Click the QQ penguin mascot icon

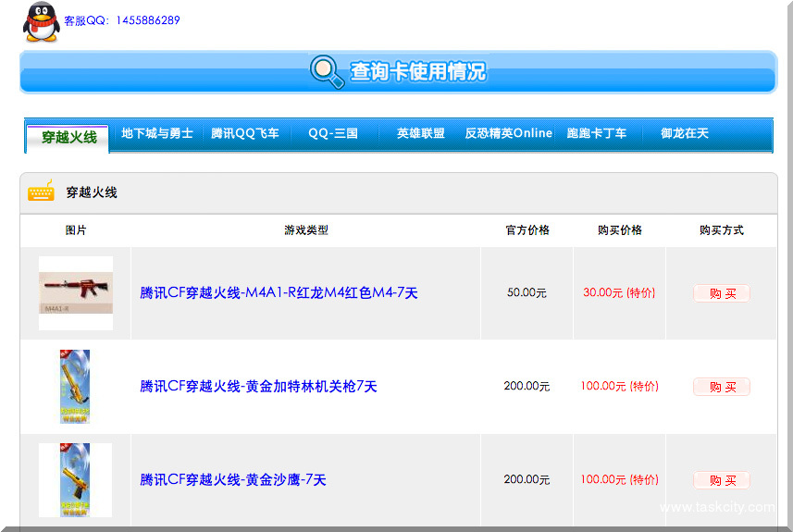[x=42, y=22]
